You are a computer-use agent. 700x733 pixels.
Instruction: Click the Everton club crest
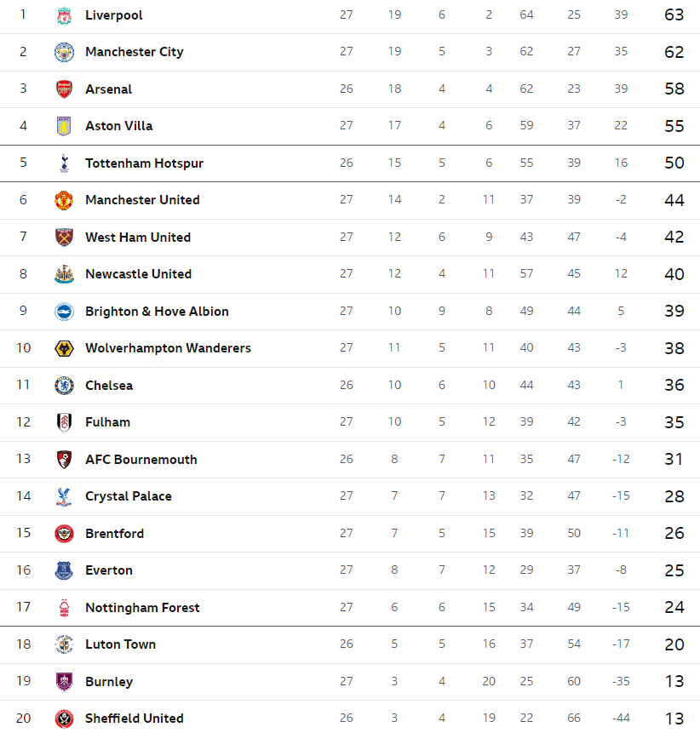pos(64,570)
